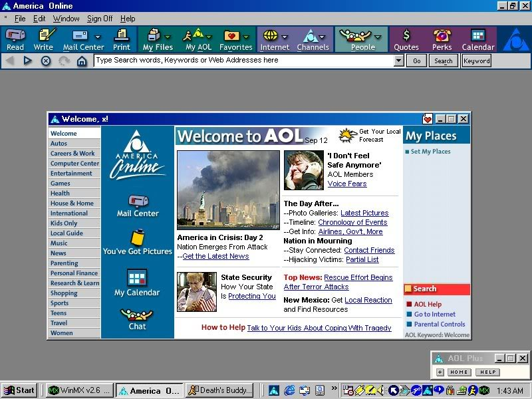Go to the Home page icon

click(82, 61)
